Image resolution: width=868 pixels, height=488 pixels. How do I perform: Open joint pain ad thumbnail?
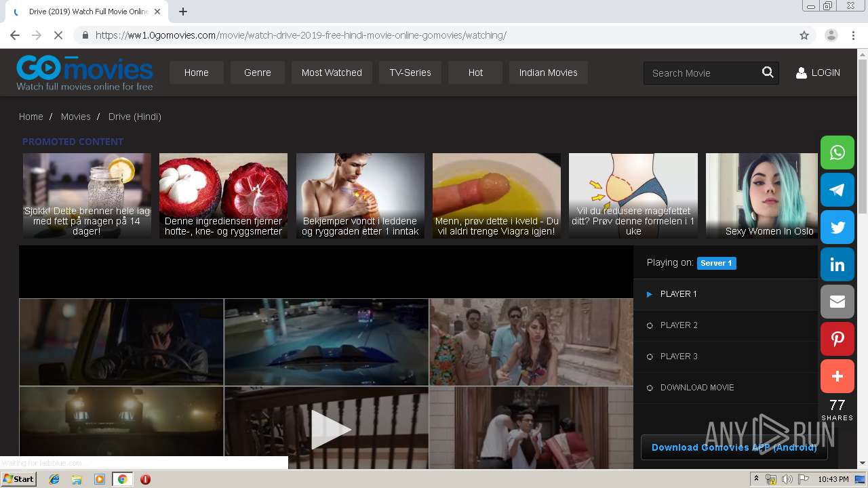pyautogui.click(x=360, y=196)
